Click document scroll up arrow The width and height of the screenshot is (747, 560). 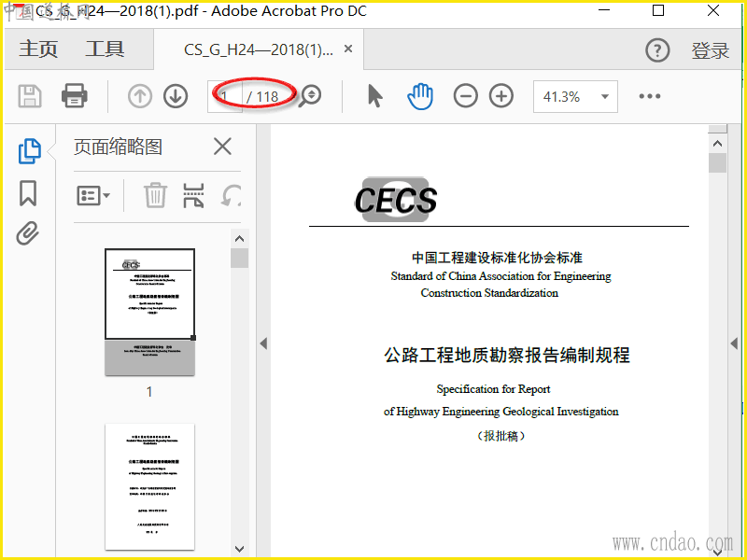point(717,144)
